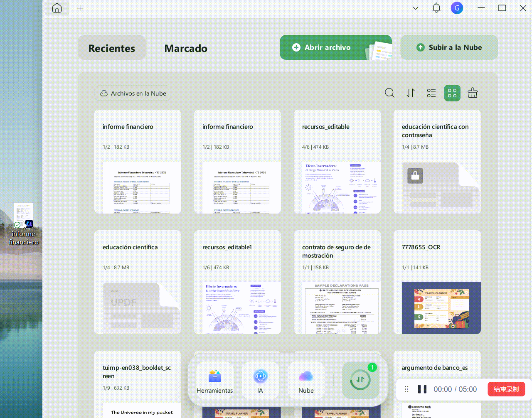Click lock icon on password-protected file

pos(415,176)
